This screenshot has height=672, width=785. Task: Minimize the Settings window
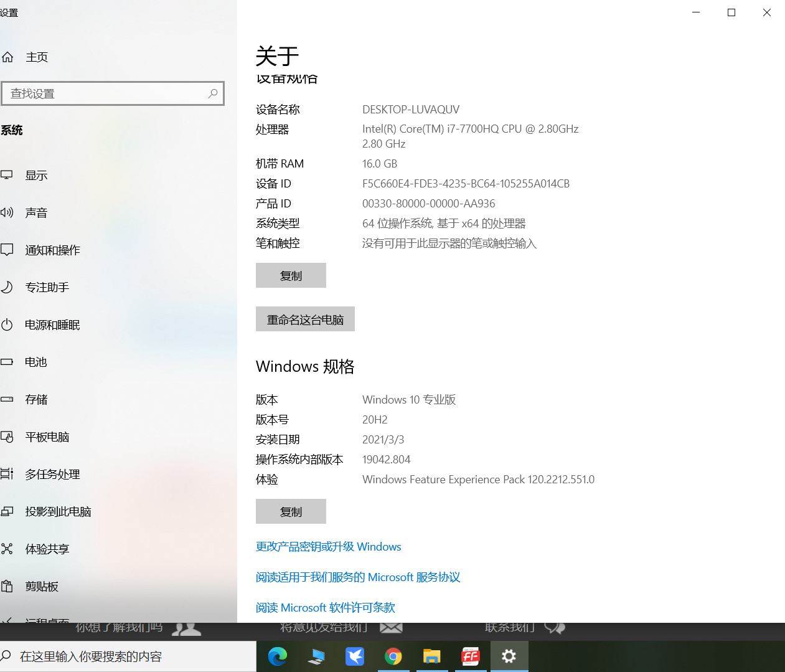[x=696, y=12]
